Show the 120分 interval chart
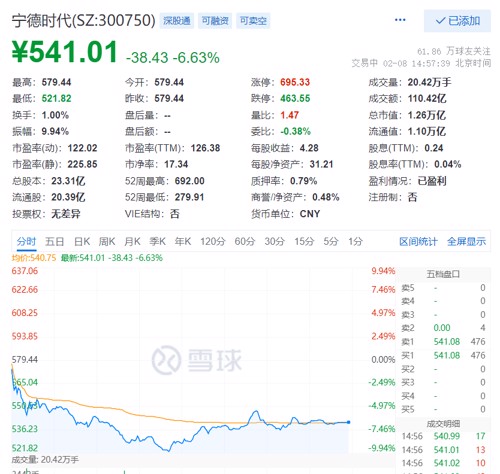 click(x=213, y=241)
